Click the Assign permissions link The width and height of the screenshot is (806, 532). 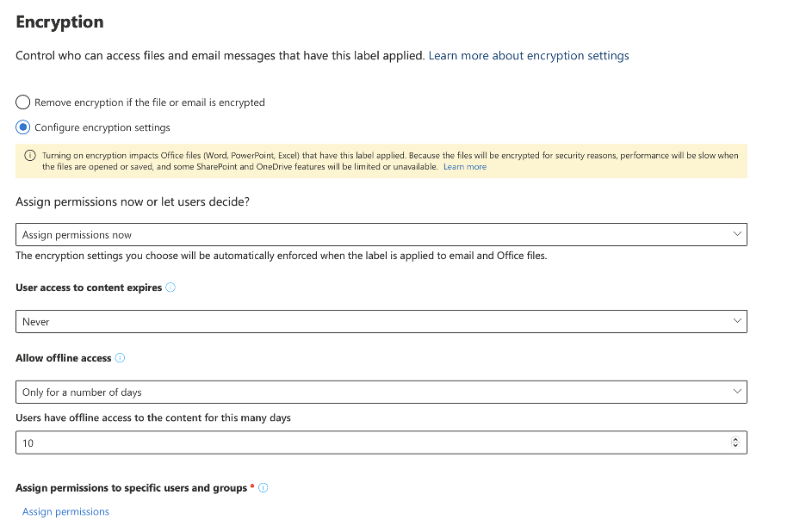point(65,511)
